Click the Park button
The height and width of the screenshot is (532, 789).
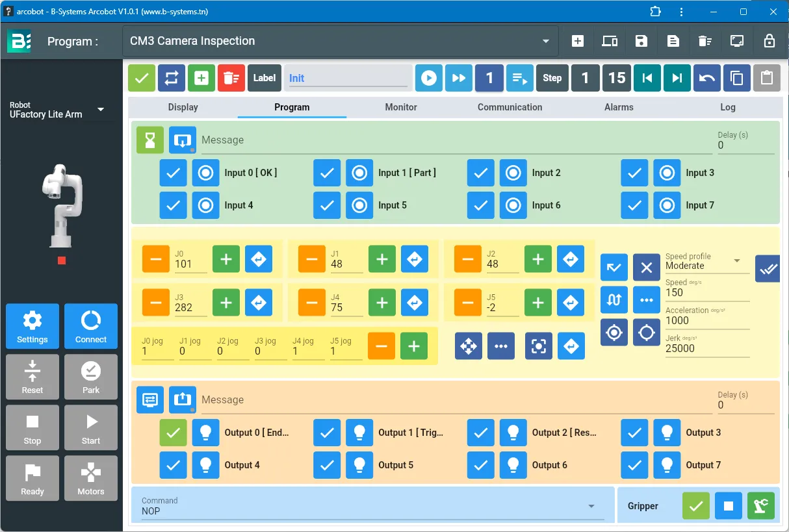[91, 377]
